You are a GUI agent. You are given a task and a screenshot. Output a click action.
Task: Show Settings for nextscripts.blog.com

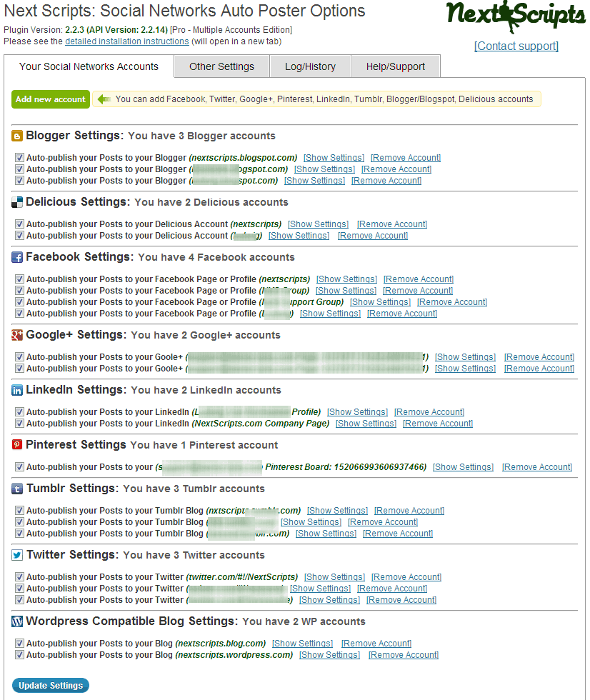[x=303, y=644]
